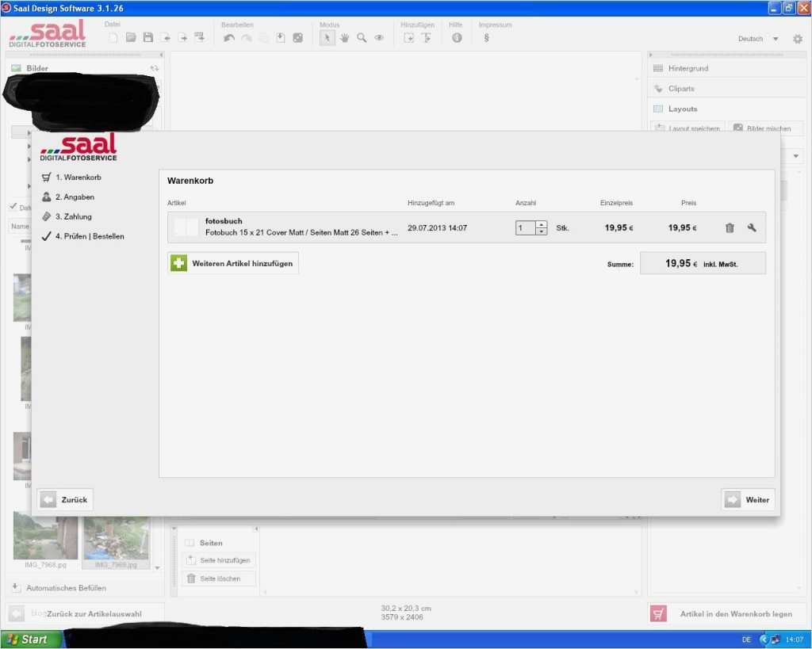This screenshot has width=812, height=649.
Task: Click the new file icon under Datei
Action: [113, 38]
